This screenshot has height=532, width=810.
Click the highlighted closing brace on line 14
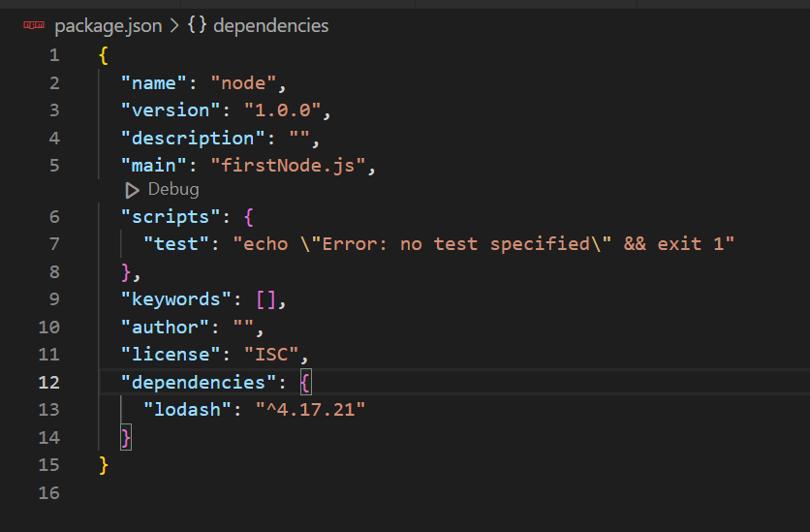pos(126,437)
